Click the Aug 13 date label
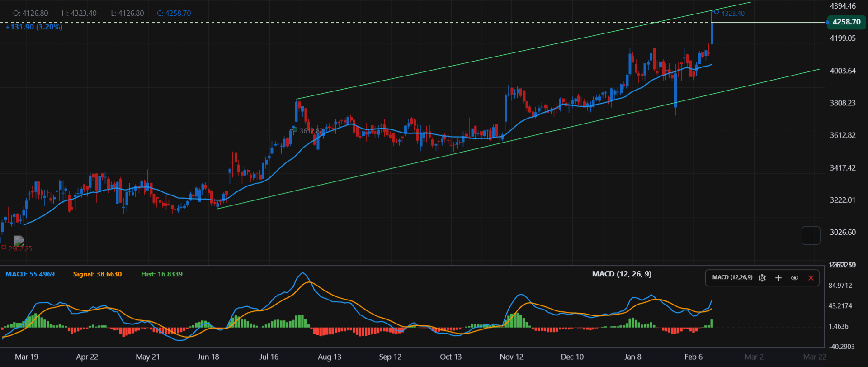This screenshot has width=868, height=367. 330,357
